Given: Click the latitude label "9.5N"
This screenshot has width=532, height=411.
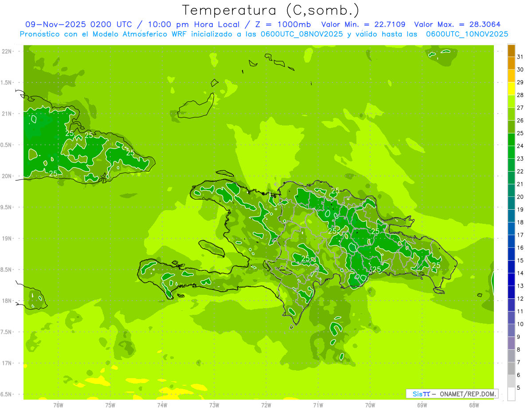Looking at the screenshot, I should (x=7, y=207).
